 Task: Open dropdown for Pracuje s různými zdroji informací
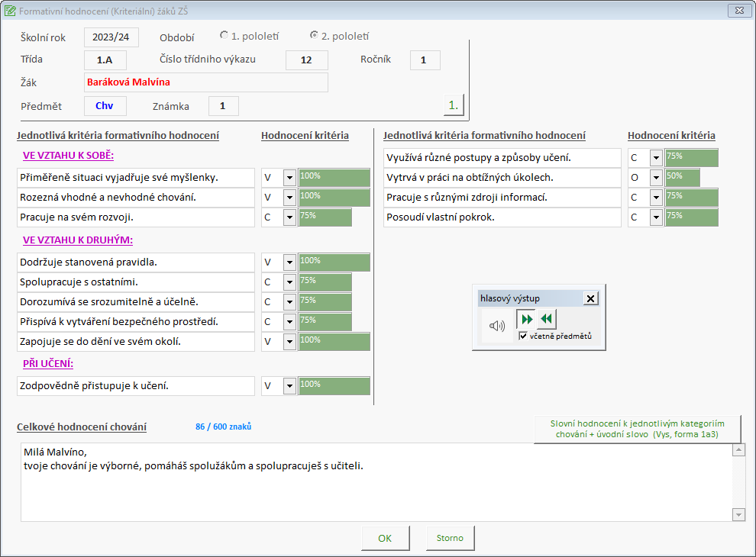[x=656, y=198]
